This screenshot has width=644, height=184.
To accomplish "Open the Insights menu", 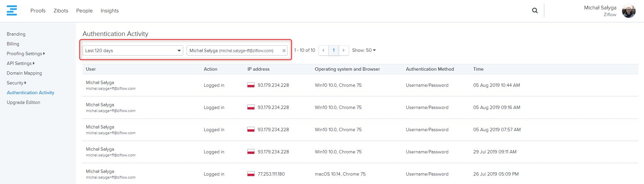I will [x=109, y=11].
